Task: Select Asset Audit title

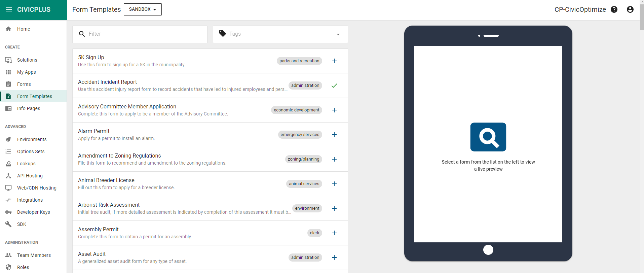Action: point(92,254)
